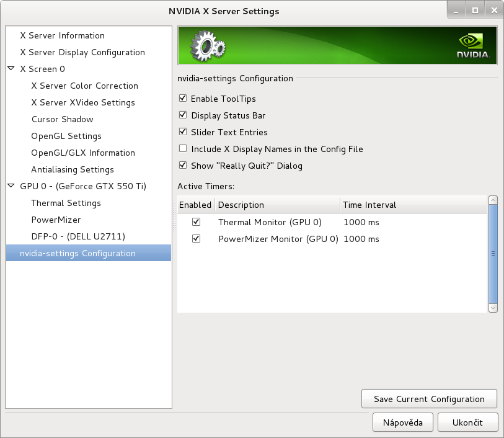The image size is (504, 438).
Task: Select GPU 0 GeForce GTX 550 Ti
Action: pyautogui.click(x=83, y=186)
